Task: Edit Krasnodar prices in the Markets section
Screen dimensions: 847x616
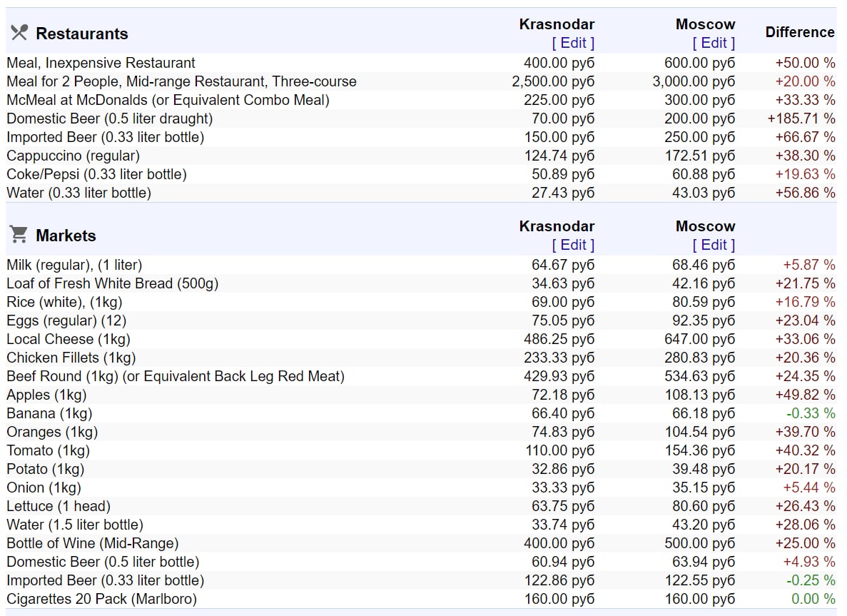Action: tap(572, 246)
